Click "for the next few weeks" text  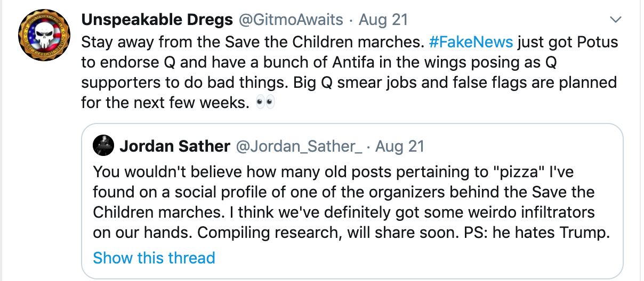tap(165, 102)
